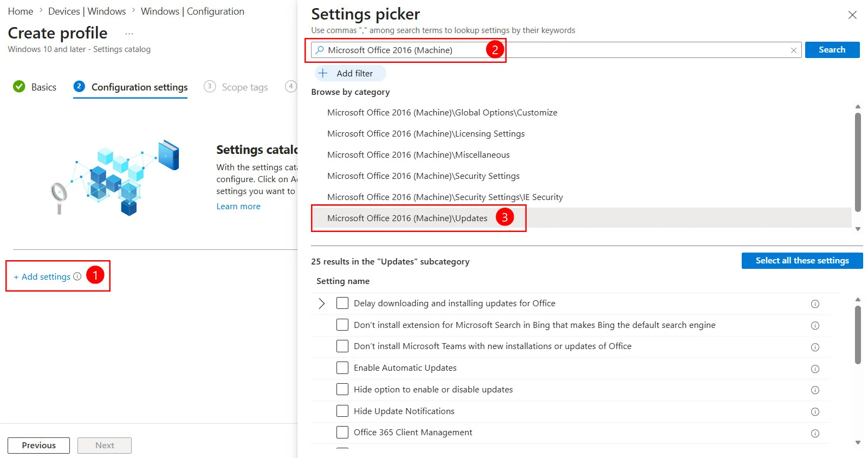
Task: Expand the Delay downloading updates row
Action: 322,304
